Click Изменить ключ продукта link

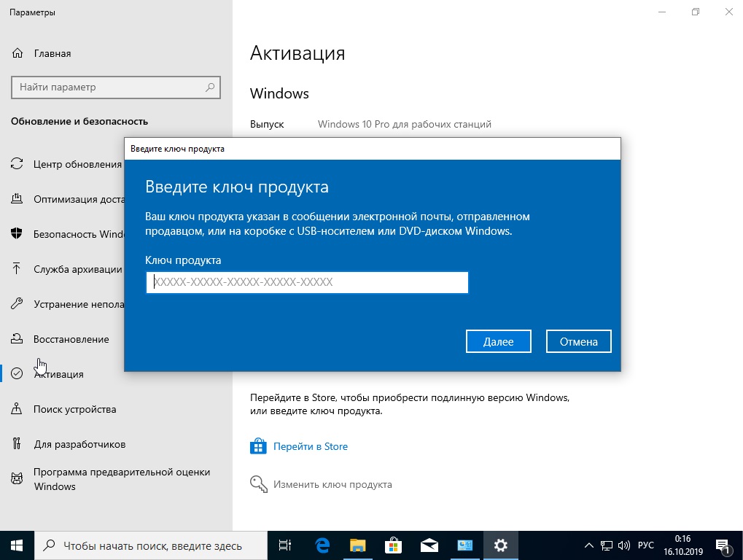point(332,485)
